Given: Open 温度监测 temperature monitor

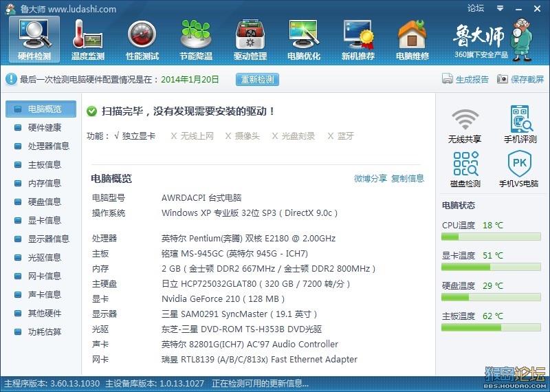Looking at the screenshot, I should [x=88, y=39].
